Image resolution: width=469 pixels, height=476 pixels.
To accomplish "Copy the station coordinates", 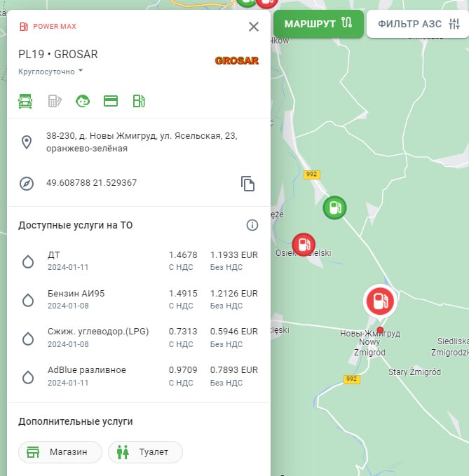I will click(247, 184).
